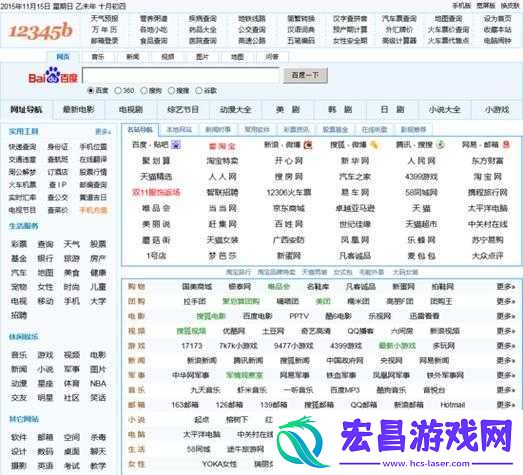The image size is (523, 475).
Task: Click the 手机版 link at top right
Action: coord(462,6)
